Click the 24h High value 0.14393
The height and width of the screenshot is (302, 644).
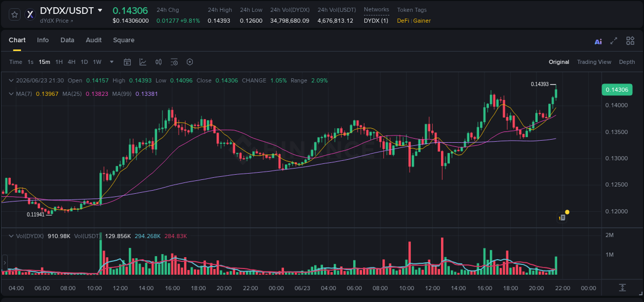219,21
